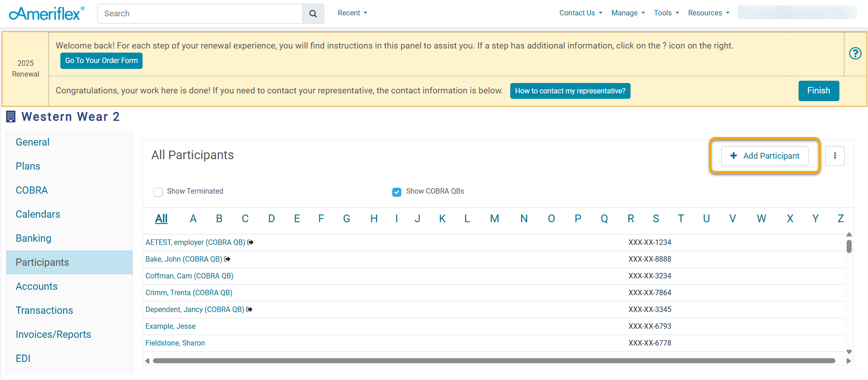Click SSN XXX-XX-8888 cell
This screenshot has width=868, height=380.
click(x=650, y=259)
